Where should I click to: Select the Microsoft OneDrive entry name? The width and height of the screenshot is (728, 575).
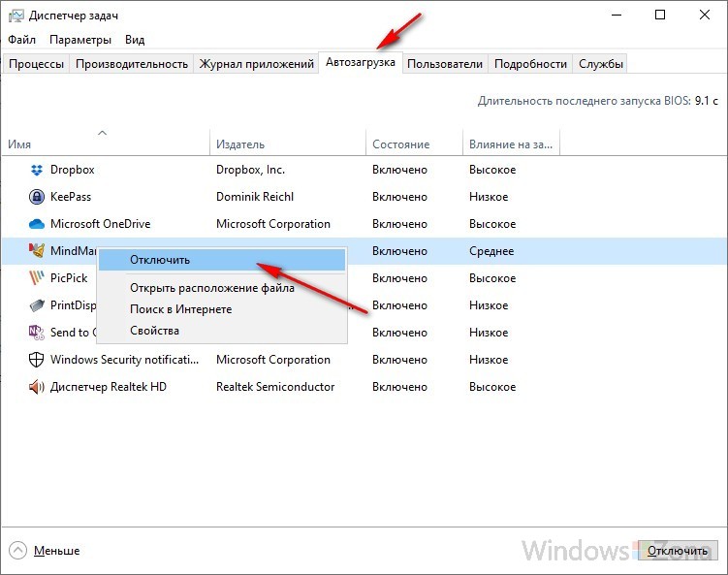100,224
